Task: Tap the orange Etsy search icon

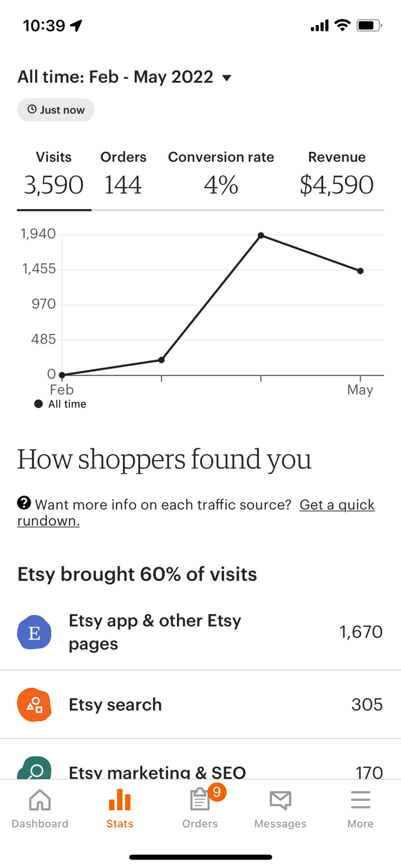Action: pyautogui.click(x=34, y=705)
